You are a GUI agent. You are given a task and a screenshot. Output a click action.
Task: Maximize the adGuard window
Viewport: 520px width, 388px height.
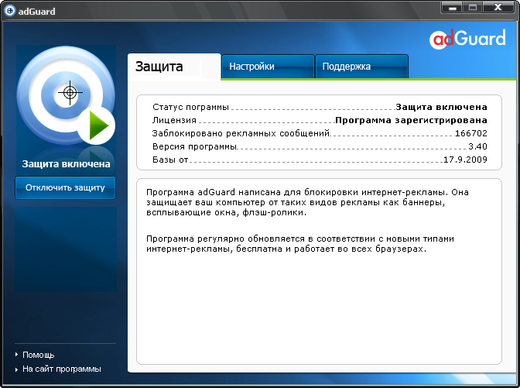[x=472, y=8]
